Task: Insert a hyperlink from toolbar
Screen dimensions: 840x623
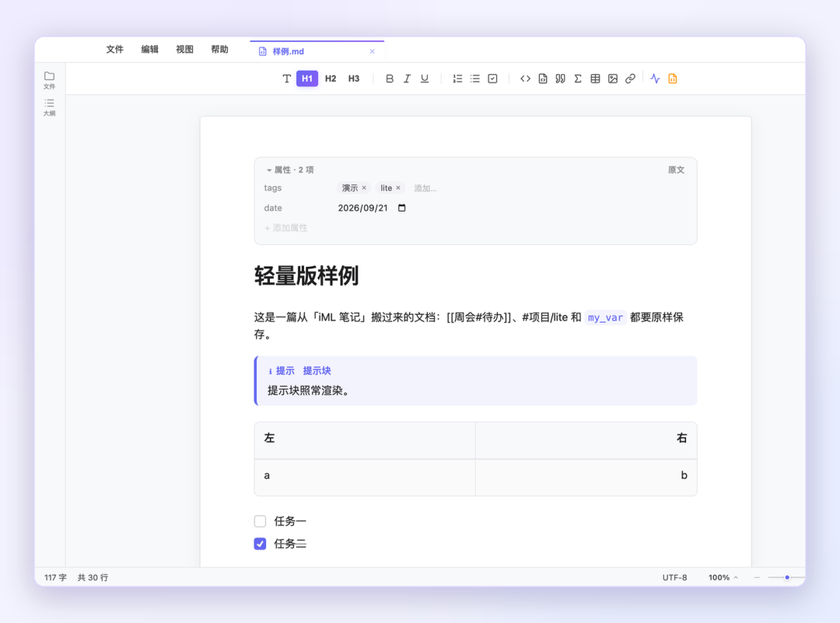Action: pyautogui.click(x=630, y=79)
